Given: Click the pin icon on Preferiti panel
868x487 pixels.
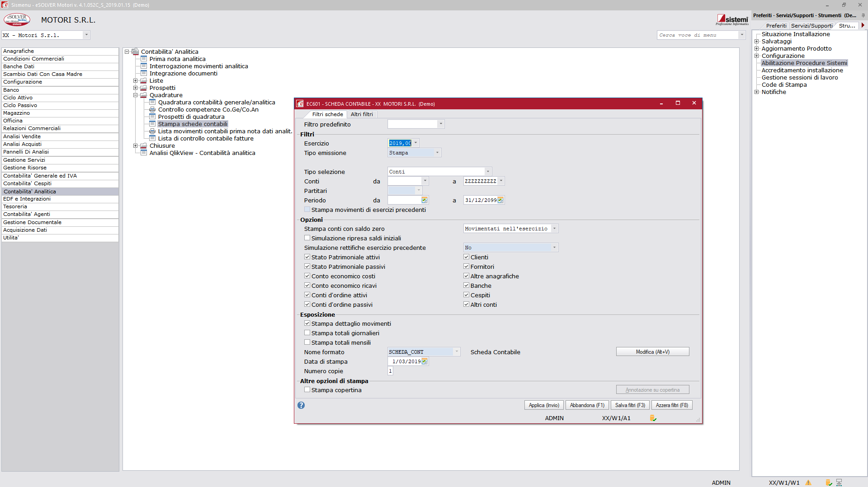Looking at the screenshot, I should [x=863, y=15].
